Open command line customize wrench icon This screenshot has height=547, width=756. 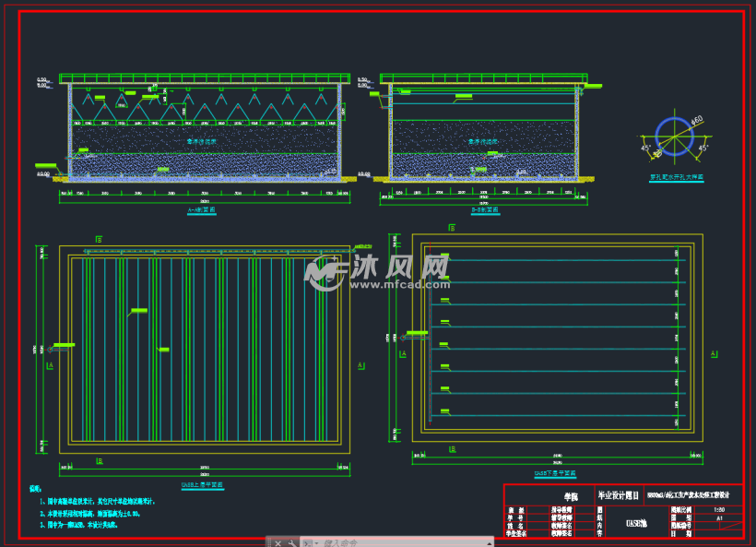[290, 542]
